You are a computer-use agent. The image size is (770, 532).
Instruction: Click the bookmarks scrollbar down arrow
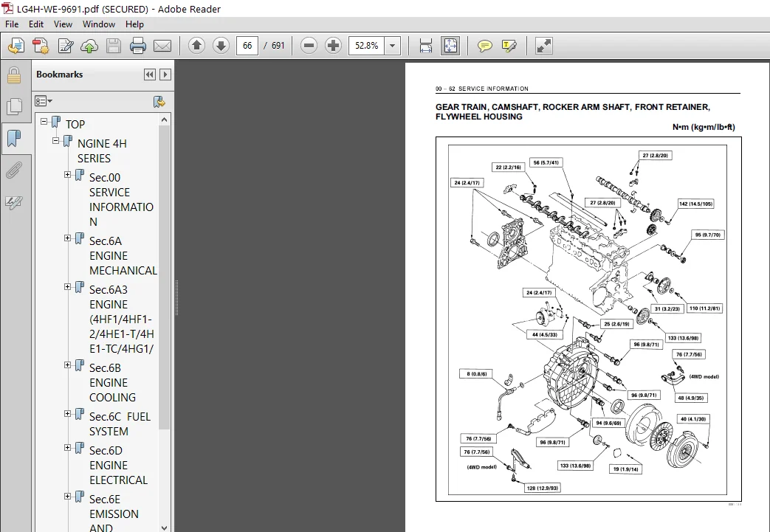164,528
